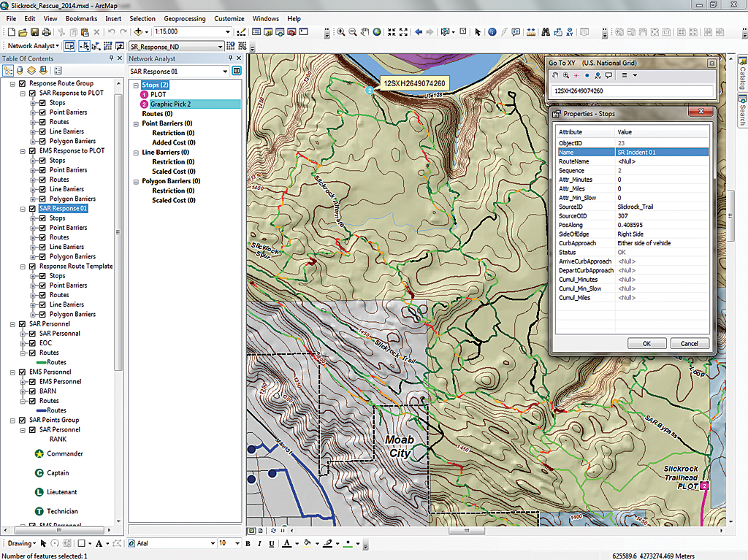Image resolution: width=748 pixels, height=560 pixels.
Task: Toggle the EMS Personnel group checkbox
Action: (22, 372)
